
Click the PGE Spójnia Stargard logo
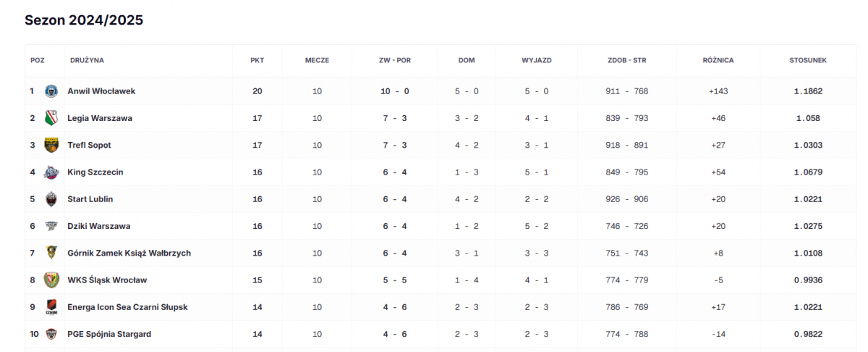point(51,334)
